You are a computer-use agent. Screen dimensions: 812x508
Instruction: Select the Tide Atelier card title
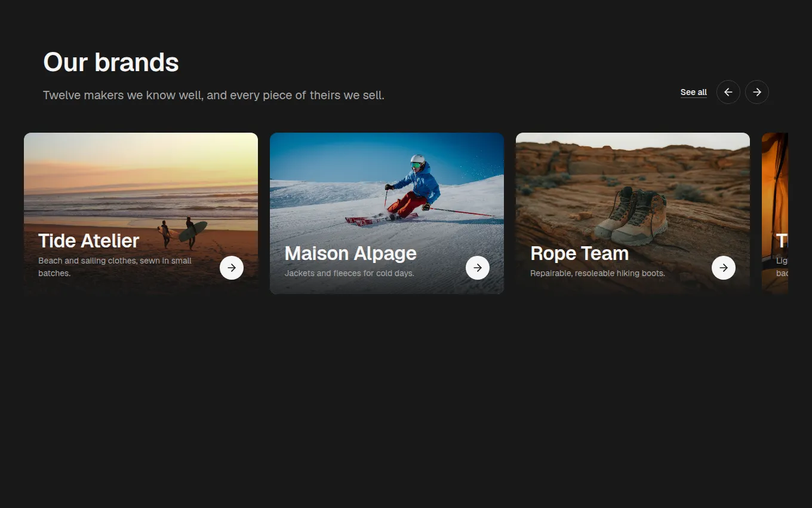click(88, 241)
